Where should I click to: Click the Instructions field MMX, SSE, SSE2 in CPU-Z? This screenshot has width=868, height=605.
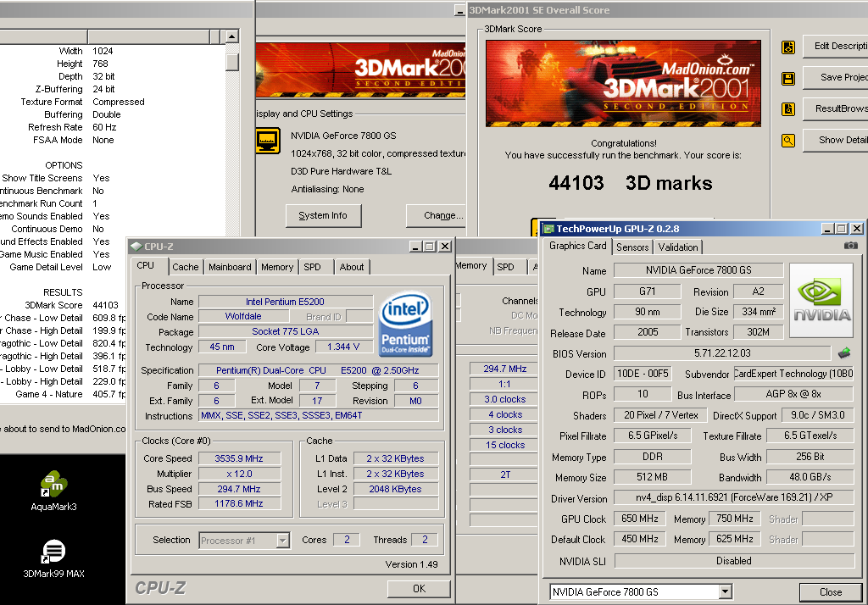[x=319, y=415]
